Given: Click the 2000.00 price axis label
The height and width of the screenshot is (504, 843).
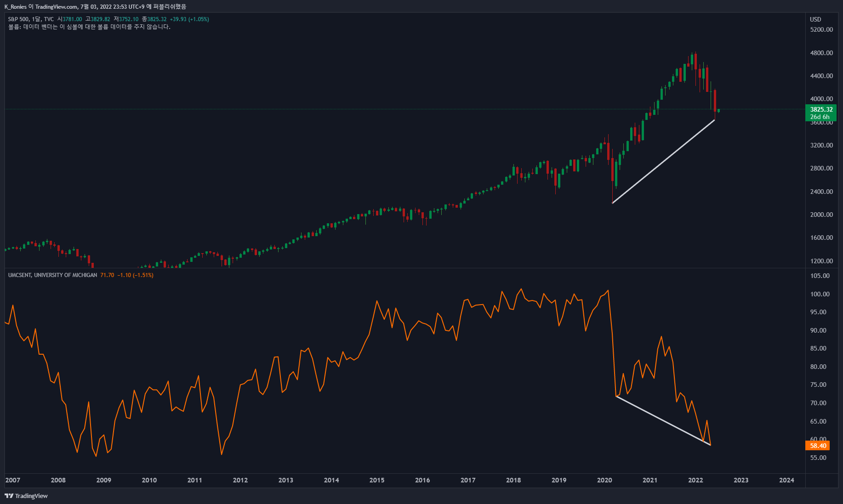Looking at the screenshot, I should coord(821,215).
